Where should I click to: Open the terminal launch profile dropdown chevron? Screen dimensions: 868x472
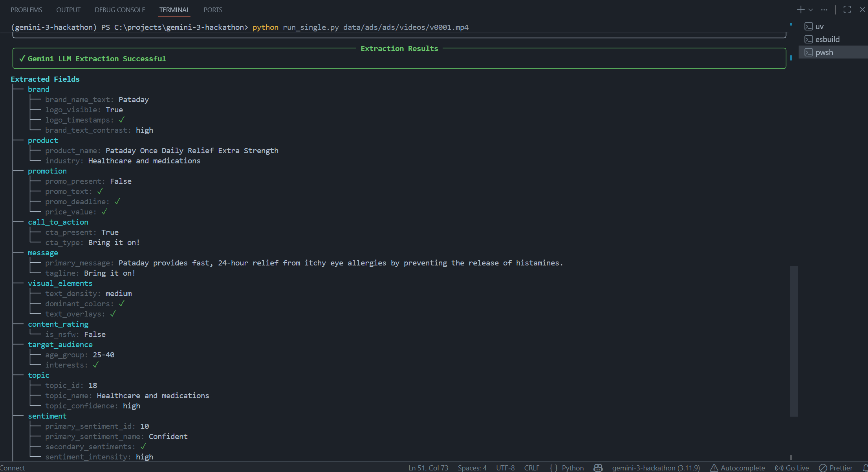pos(811,10)
